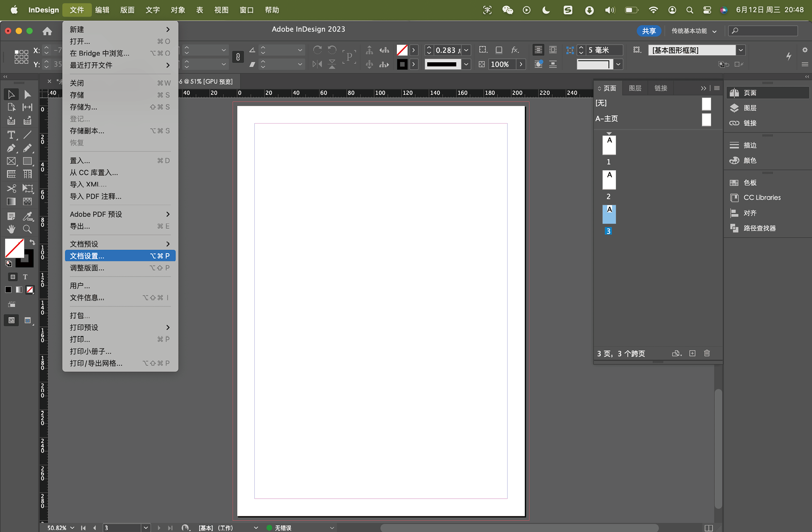Click the create new page icon
The image size is (812, 532).
click(x=692, y=353)
